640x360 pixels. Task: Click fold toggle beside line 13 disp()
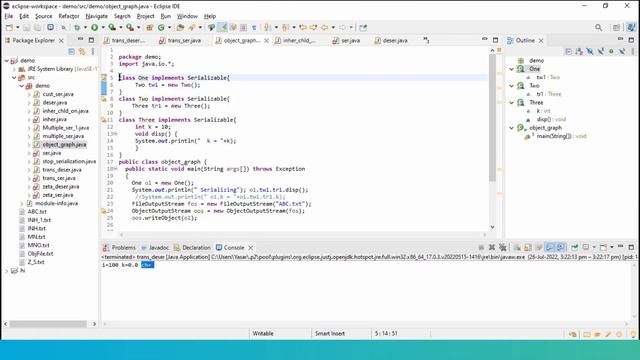[116, 134]
